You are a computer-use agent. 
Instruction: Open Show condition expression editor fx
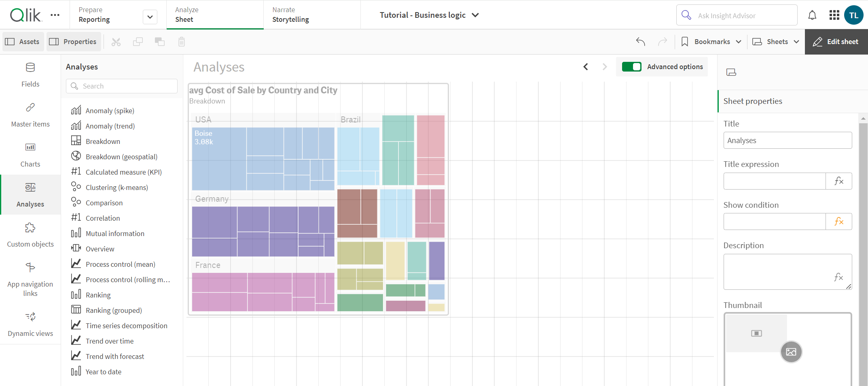tap(839, 221)
